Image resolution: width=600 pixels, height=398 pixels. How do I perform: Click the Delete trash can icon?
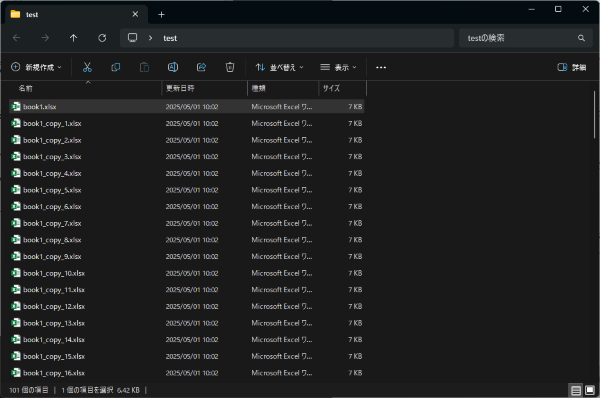pyautogui.click(x=230, y=67)
